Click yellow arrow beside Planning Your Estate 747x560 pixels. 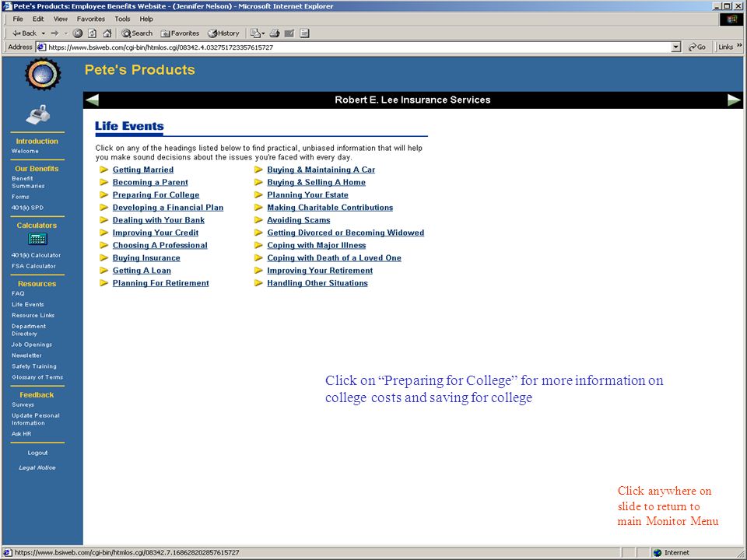258,194
